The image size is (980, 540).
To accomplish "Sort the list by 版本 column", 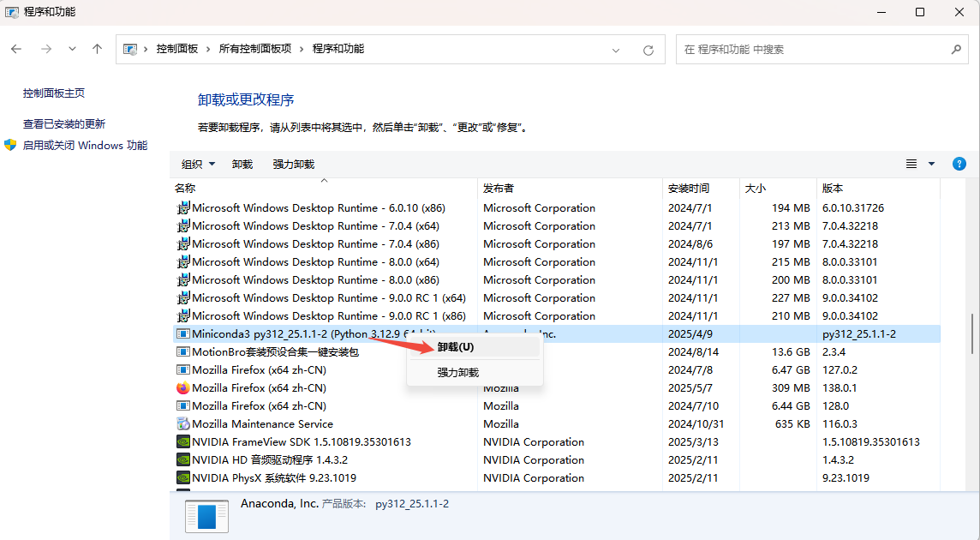I will pyautogui.click(x=877, y=189).
